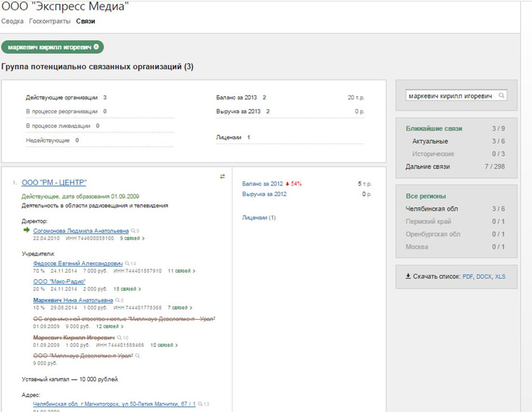Screen dimensions: 532x412
Task: Open the Выручка за 2012 link
Action: (265, 194)
